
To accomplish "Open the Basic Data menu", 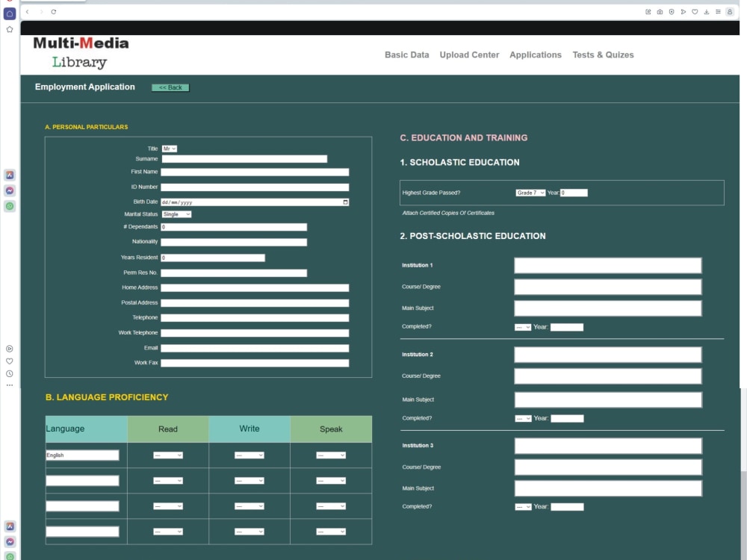I will 407,55.
